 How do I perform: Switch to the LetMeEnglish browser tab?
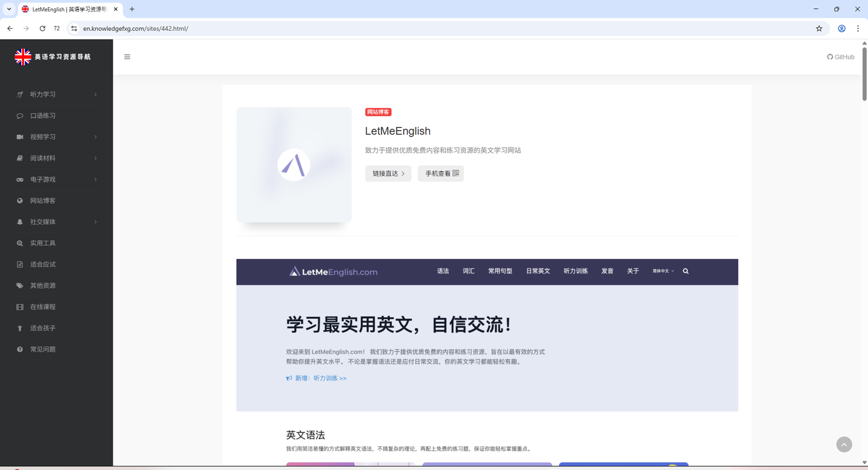coord(70,9)
